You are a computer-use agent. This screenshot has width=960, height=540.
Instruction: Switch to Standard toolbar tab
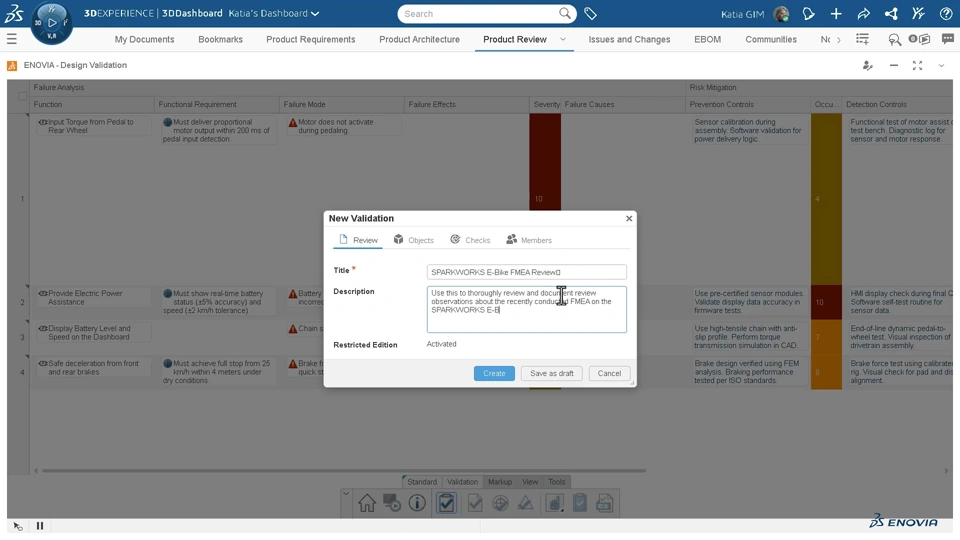point(421,482)
